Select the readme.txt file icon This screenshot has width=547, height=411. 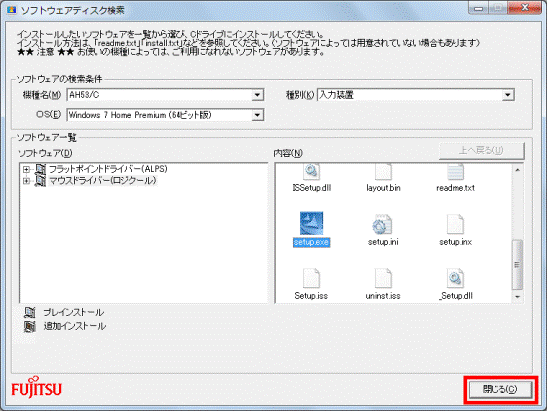[455, 171]
